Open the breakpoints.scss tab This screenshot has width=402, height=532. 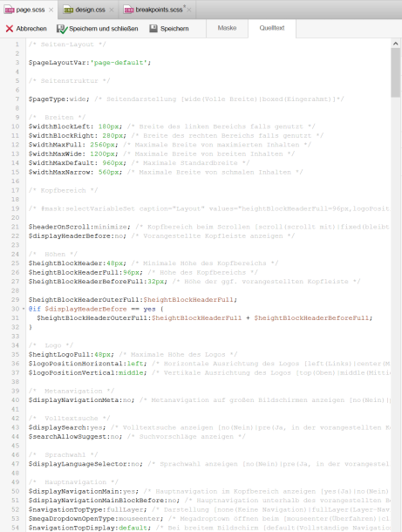(x=159, y=10)
